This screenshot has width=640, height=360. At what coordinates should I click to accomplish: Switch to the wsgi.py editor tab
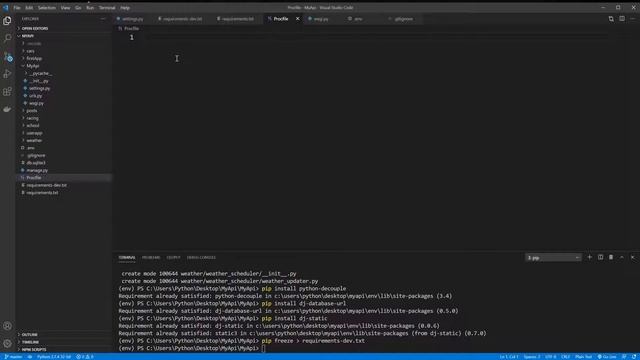click(321, 19)
